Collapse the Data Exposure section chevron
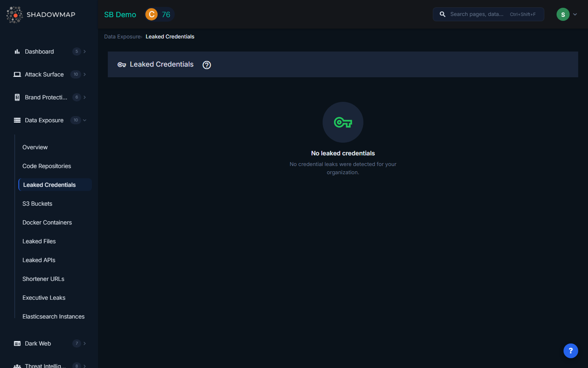Viewport: 588px width, 368px height. pos(85,120)
